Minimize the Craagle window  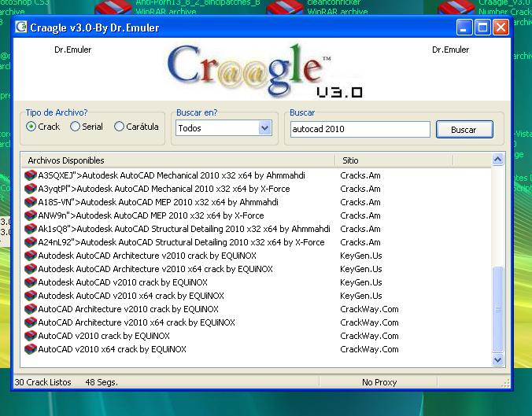(x=464, y=27)
